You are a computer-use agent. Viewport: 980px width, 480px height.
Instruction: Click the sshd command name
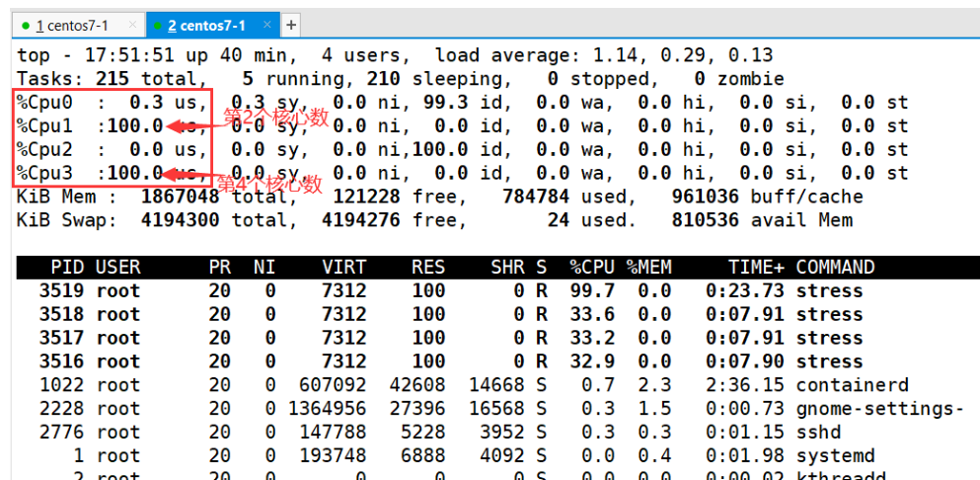pyautogui.click(x=818, y=433)
